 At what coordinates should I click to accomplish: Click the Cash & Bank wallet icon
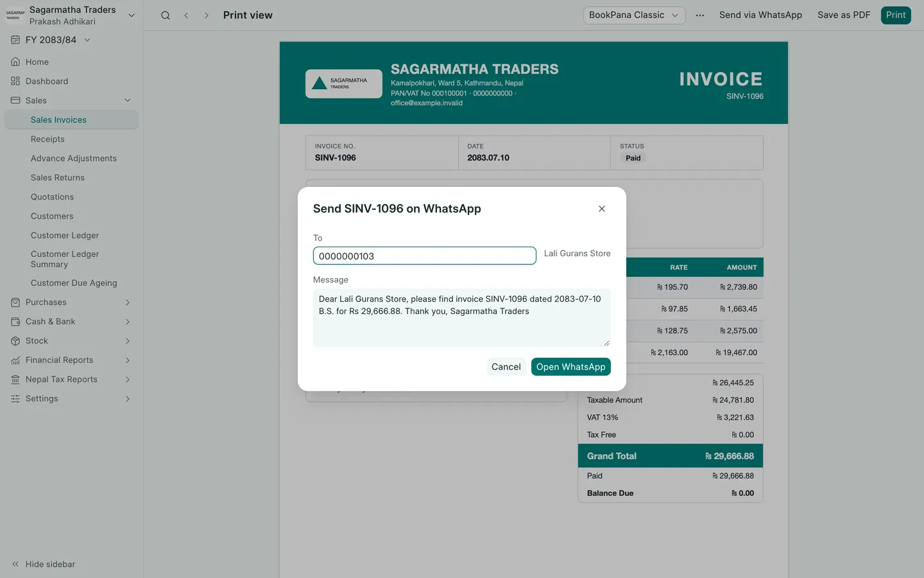[15, 322]
